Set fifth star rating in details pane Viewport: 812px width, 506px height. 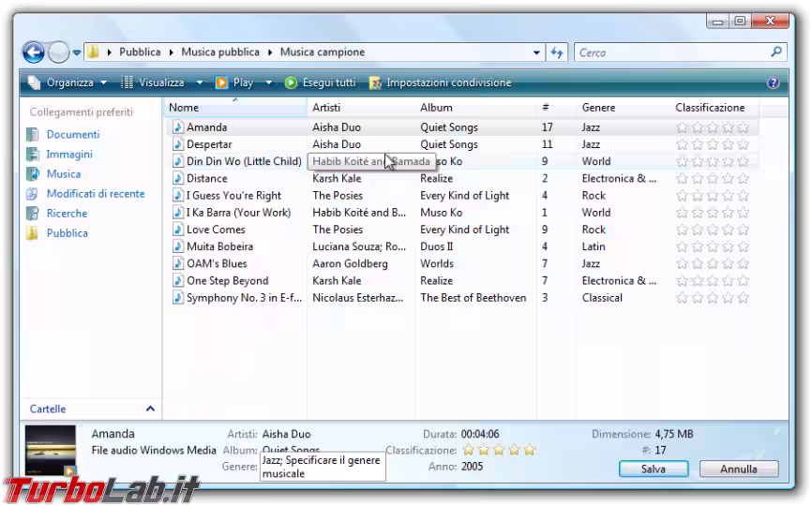tap(529, 451)
